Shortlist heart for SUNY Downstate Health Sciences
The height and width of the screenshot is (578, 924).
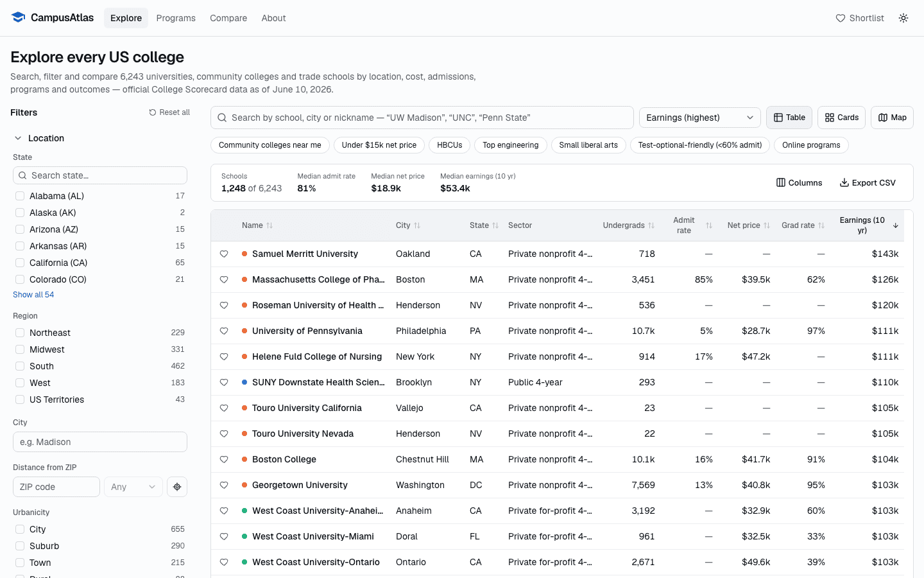pos(224,382)
